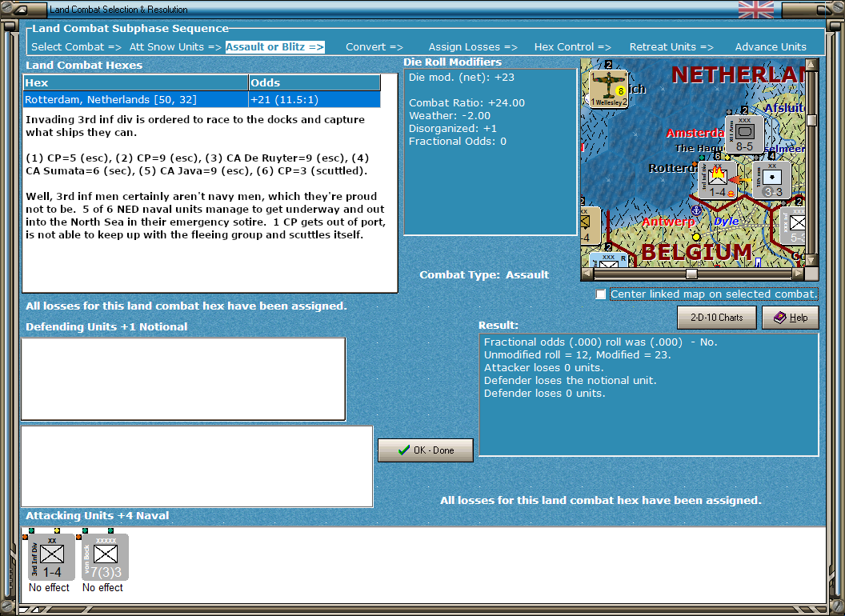The image size is (845, 616).
Task: Go to Retreat Units subphase
Action: pyautogui.click(x=671, y=47)
